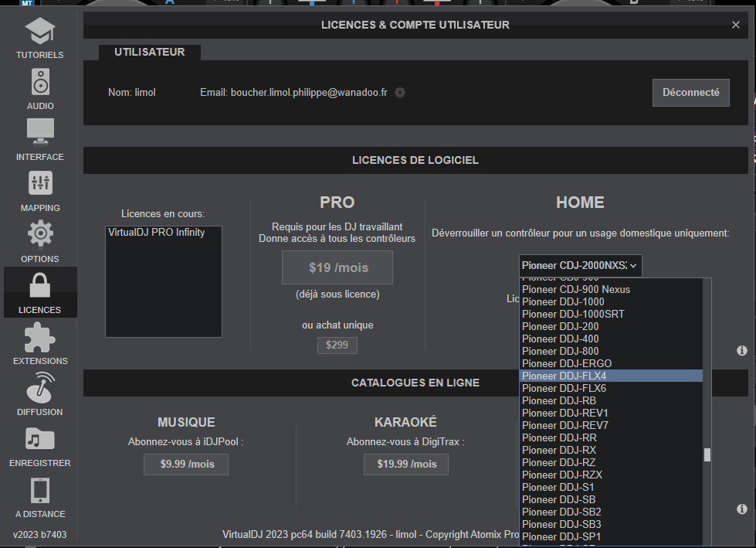756x548 pixels.
Task: Select the Licences padlock icon
Action: 40,285
